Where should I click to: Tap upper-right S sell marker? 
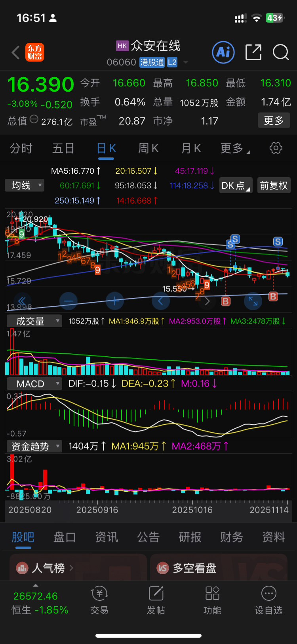click(x=278, y=241)
